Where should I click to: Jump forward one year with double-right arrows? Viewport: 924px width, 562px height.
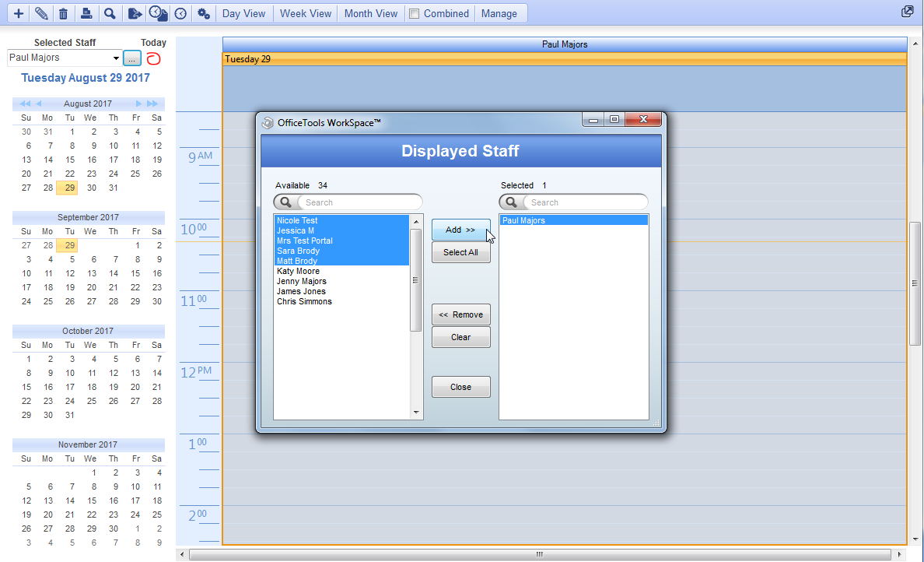point(152,104)
